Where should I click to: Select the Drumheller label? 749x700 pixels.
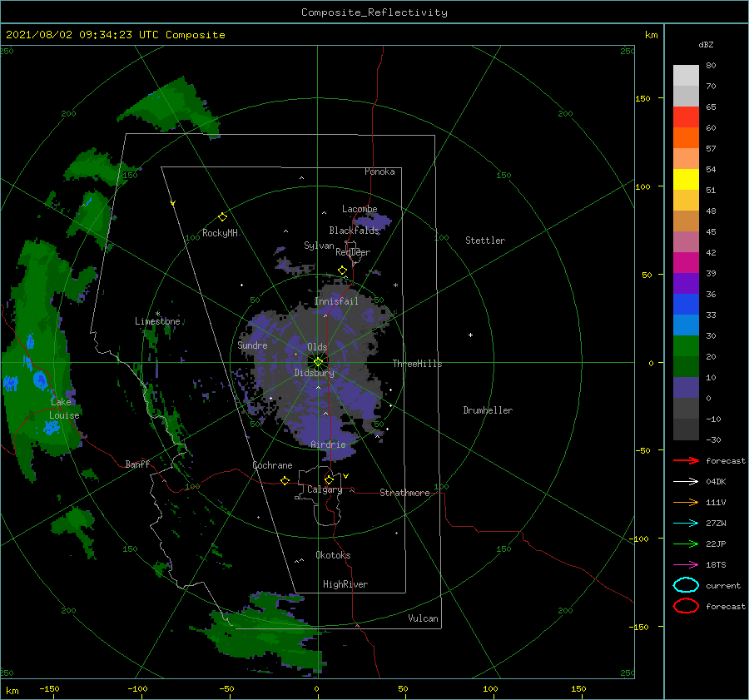point(488,410)
